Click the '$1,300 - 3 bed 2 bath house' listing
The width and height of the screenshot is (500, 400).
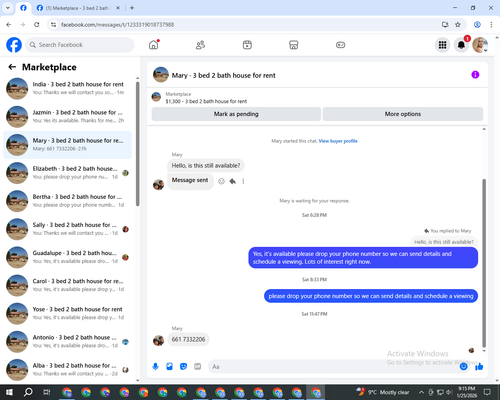206,101
